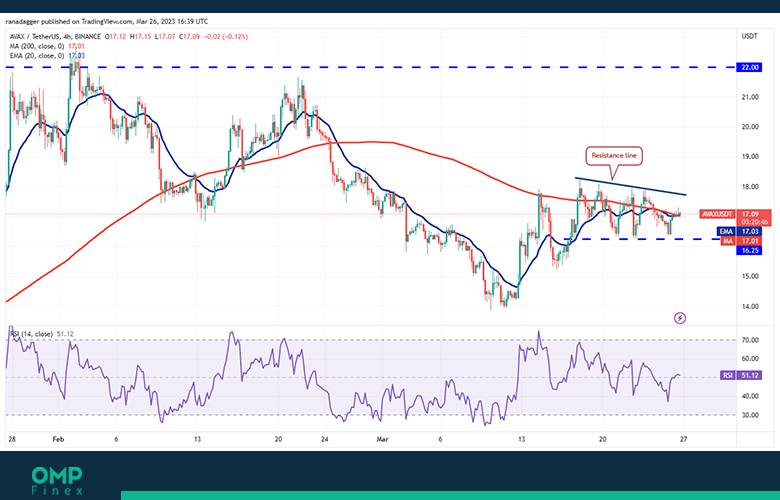This screenshot has width=780, height=500.
Task: Click the "24" date axis label
Action: pyautogui.click(x=324, y=439)
